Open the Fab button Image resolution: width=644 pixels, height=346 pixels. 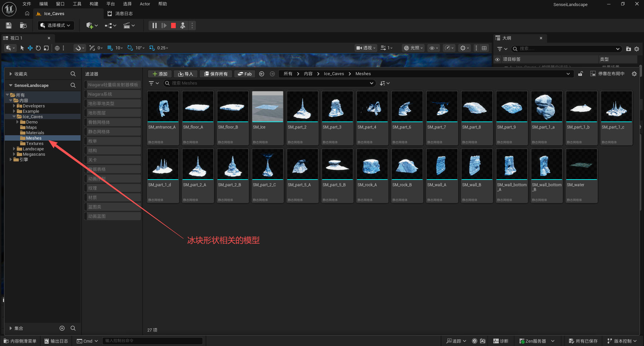pyautogui.click(x=245, y=74)
